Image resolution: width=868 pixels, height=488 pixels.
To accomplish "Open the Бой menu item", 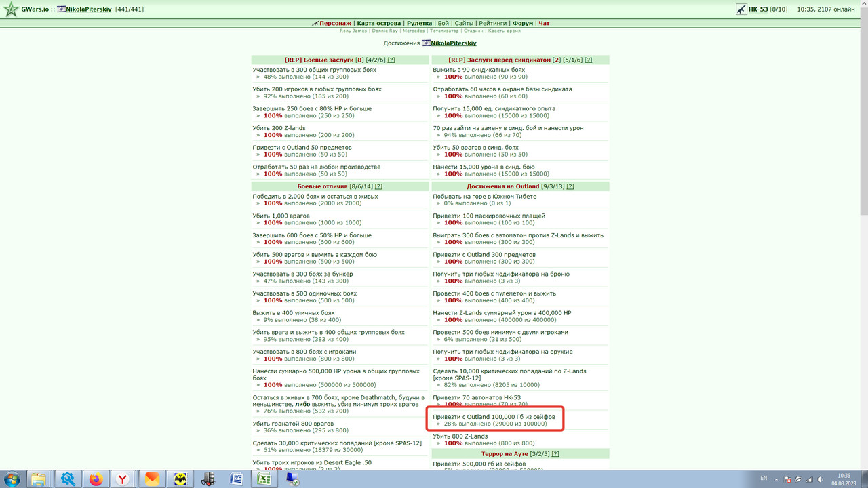I will click(x=443, y=23).
